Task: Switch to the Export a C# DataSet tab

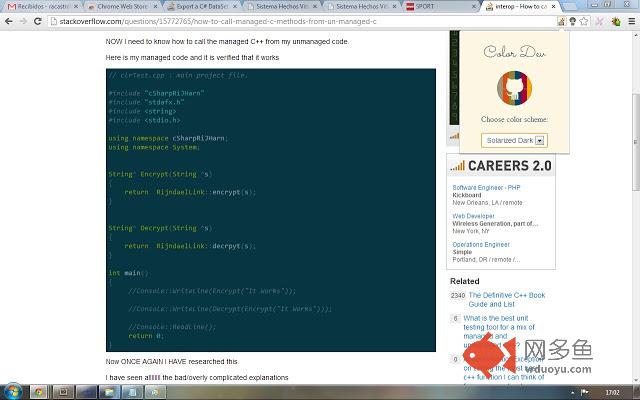Action: click(202, 7)
